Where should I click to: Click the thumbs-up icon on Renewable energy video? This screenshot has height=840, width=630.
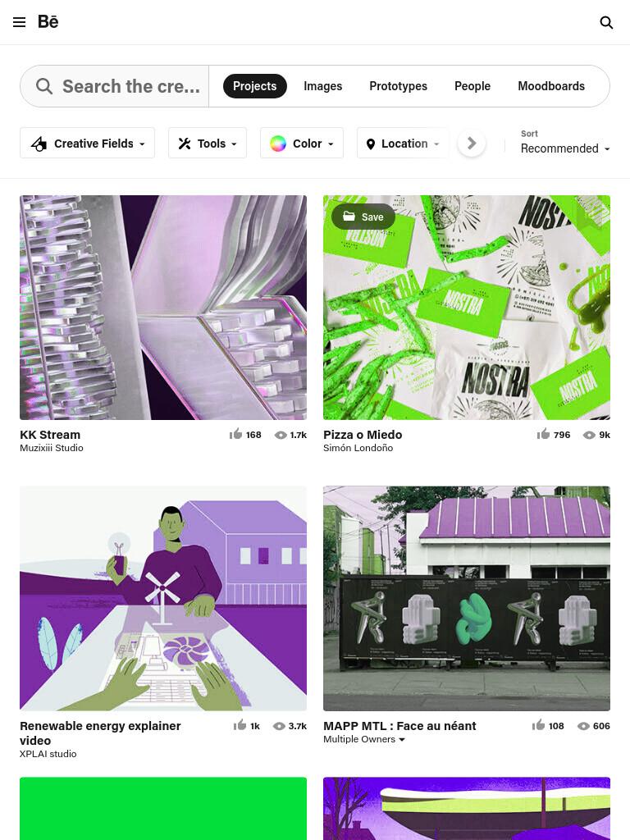pos(240,725)
